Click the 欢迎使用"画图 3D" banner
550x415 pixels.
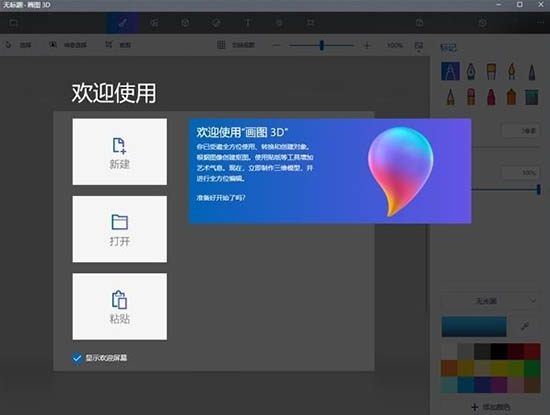coord(330,171)
